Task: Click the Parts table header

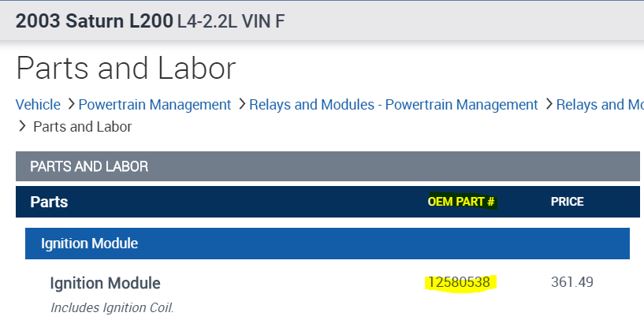Action: 49,202
